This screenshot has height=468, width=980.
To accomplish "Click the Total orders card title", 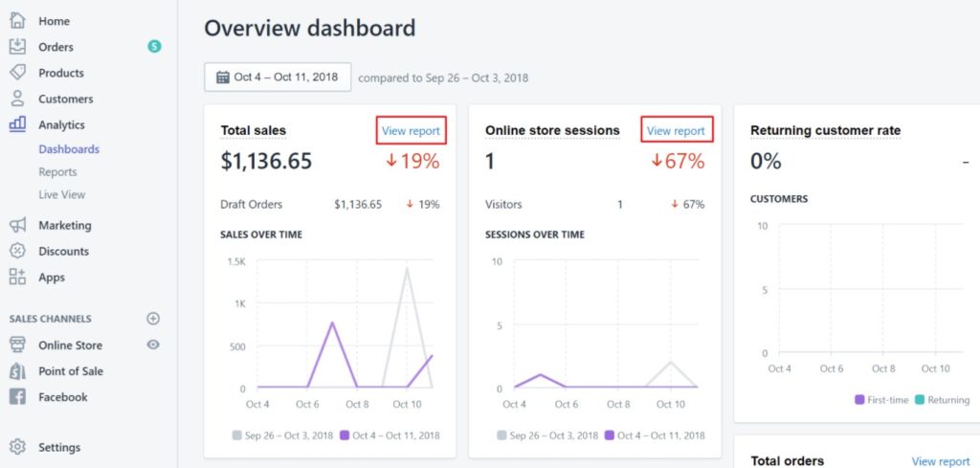I will coord(788,461).
